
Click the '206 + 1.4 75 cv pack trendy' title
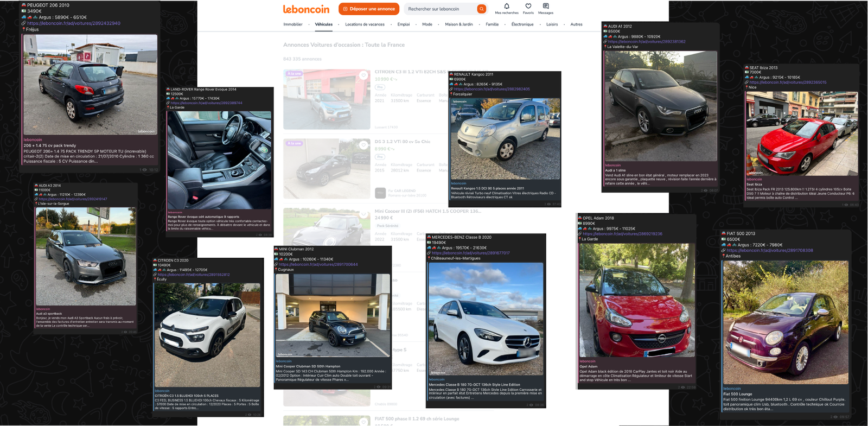pos(50,145)
